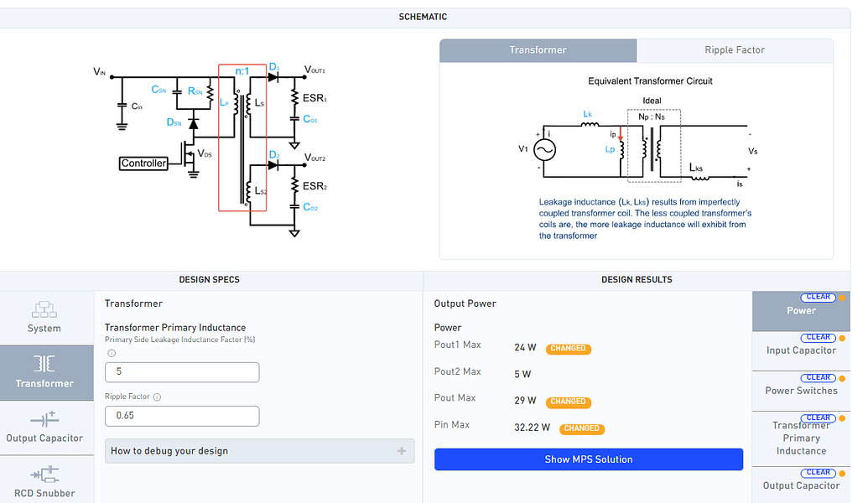
Task: Open the Power Switches results tab
Action: click(801, 392)
